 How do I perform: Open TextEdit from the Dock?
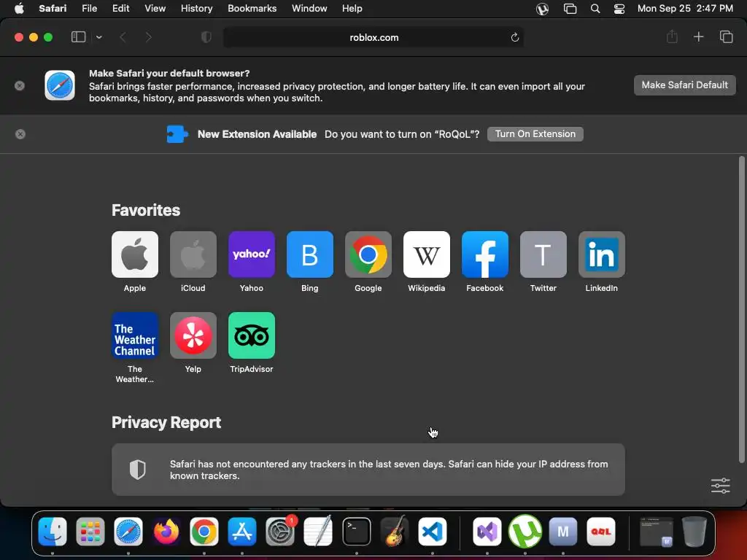click(318, 532)
